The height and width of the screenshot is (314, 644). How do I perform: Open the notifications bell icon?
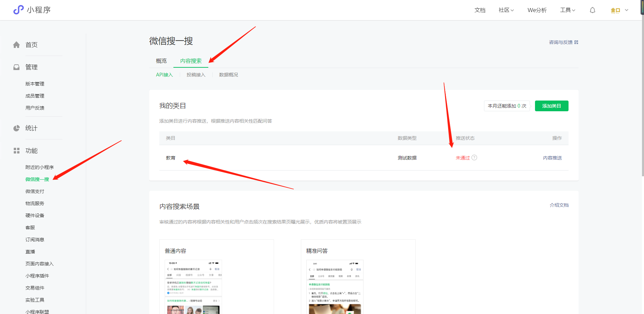tap(593, 10)
